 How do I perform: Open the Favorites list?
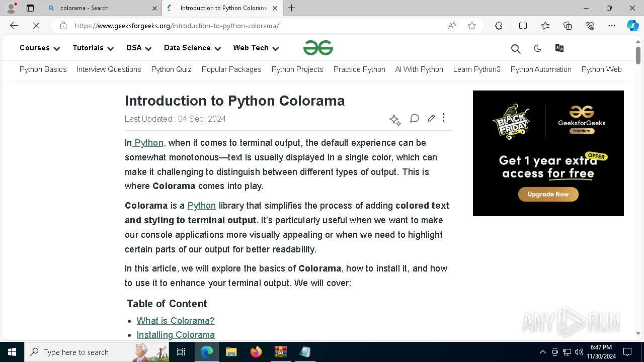[545, 26]
